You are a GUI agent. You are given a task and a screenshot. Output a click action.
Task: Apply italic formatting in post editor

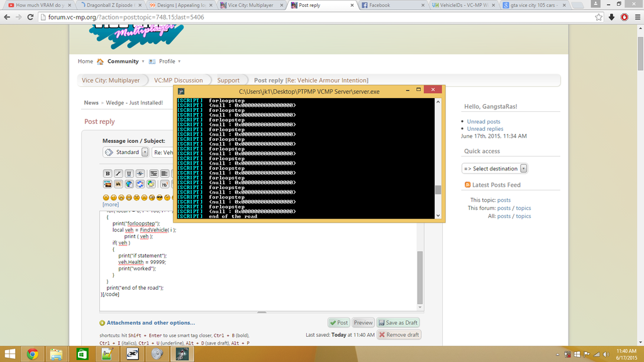[x=118, y=173]
